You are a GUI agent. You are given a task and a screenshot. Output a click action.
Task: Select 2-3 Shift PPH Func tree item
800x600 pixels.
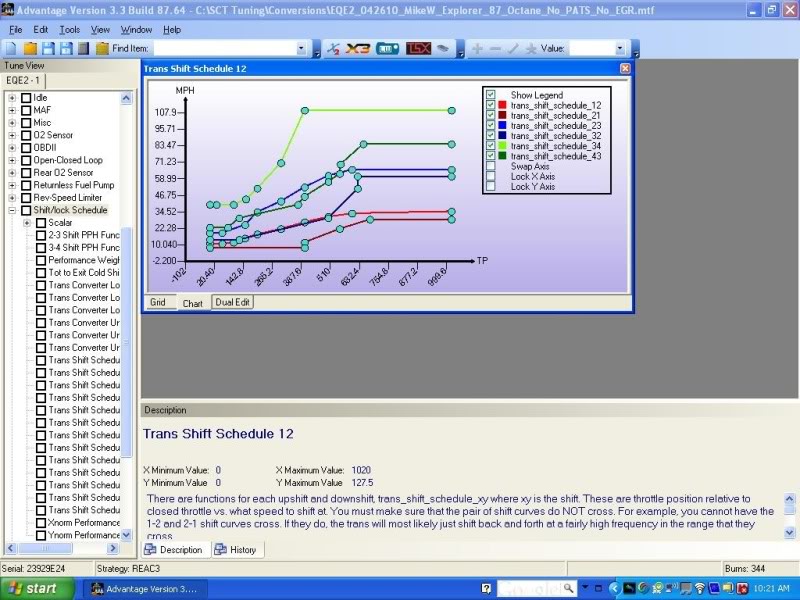84,235
